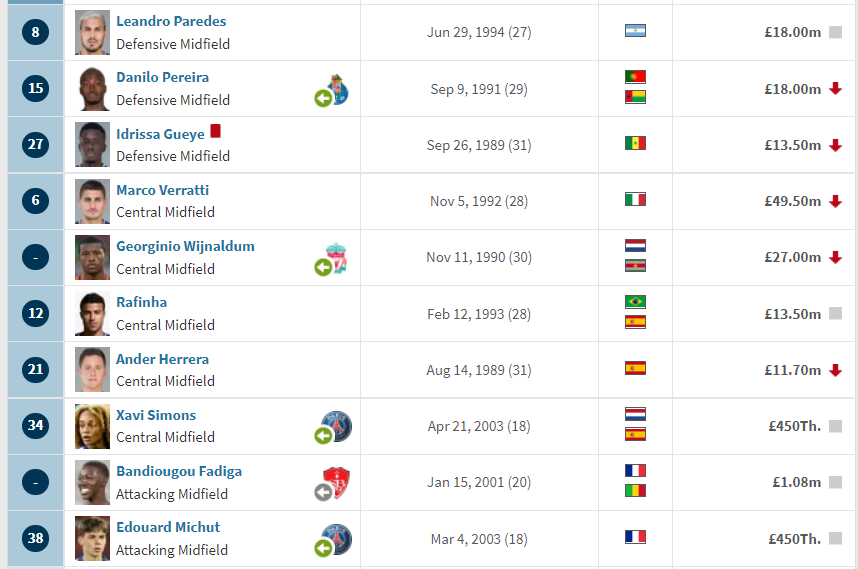The width and height of the screenshot is (858, 569).
Task: Click the PSG crest next to Edouard Michut
Action: pyautogui.click(x=336, y=539)
